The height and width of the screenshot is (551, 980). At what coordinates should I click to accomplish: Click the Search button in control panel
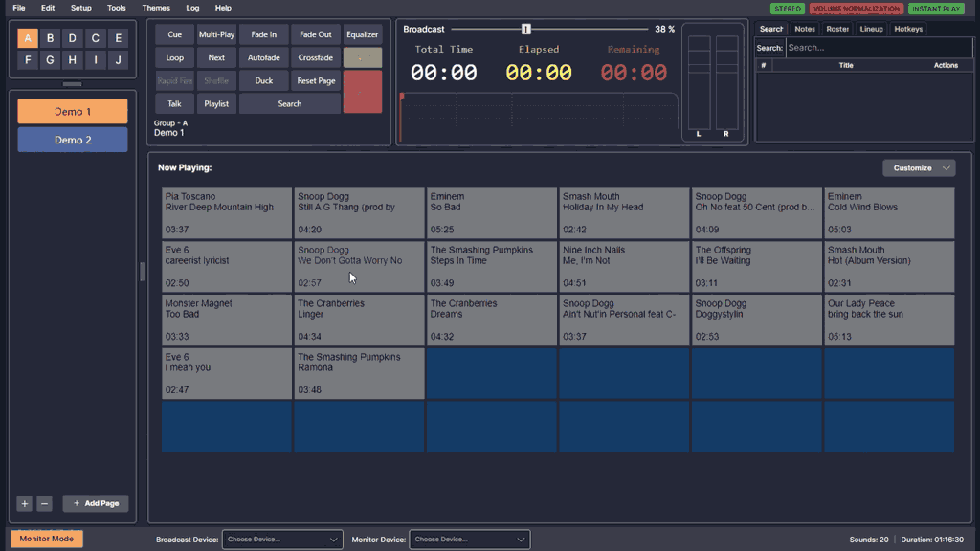[290, 103]
